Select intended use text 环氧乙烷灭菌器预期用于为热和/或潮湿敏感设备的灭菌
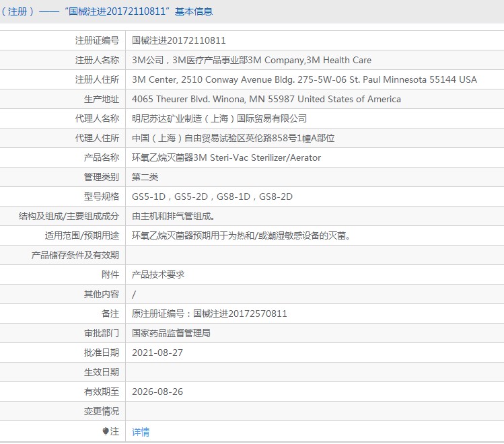Viewport: 504px width, 444px height. pos(239,236)
